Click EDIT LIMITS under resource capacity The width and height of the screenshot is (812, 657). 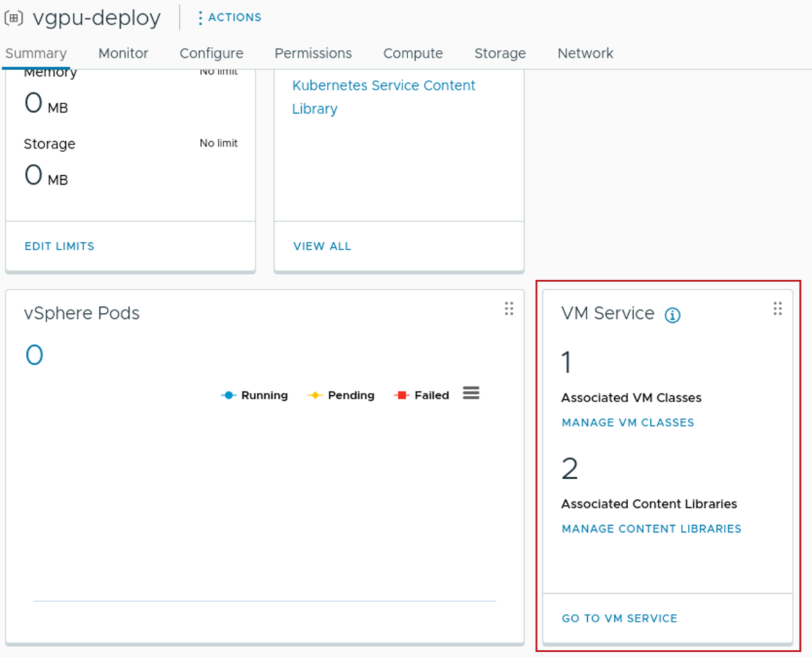[59, 246]
